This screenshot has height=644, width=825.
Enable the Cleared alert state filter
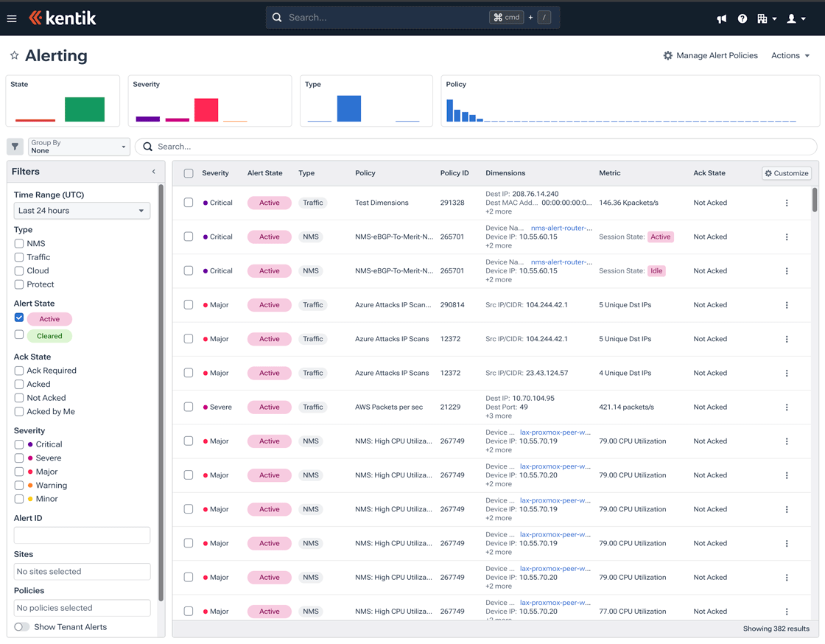18,335
